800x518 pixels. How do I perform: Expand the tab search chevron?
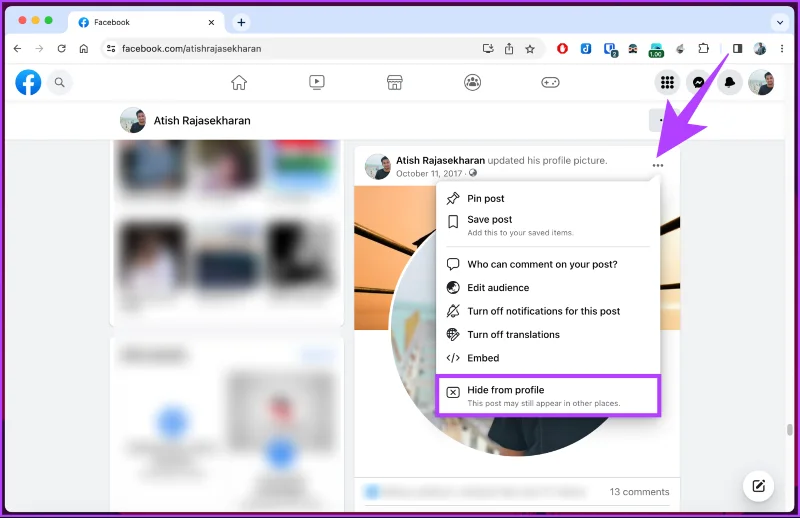click(x=780, y=22)
